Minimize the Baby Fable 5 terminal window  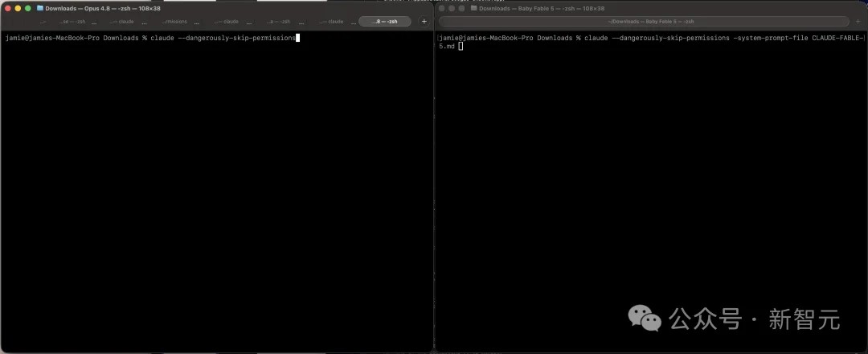point(452,8)
